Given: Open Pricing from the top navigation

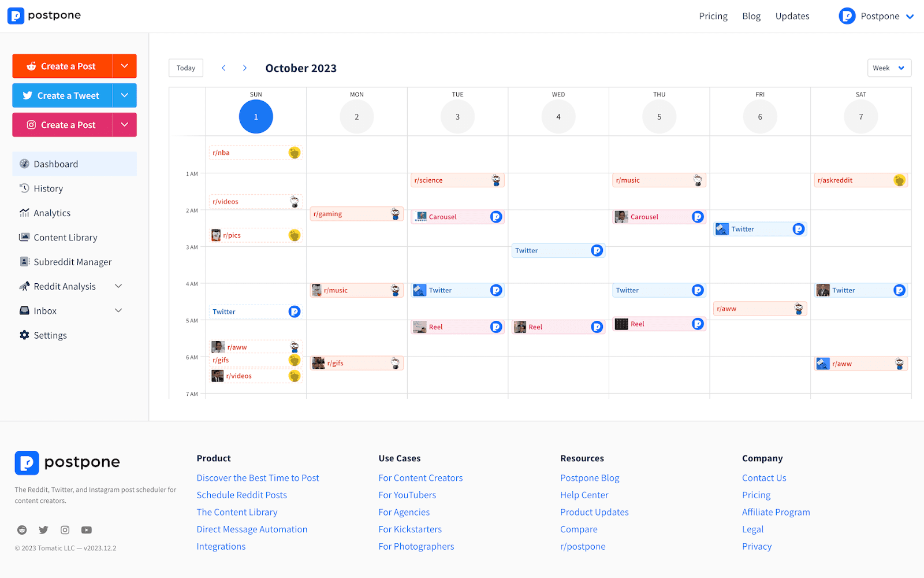Looking at the screenshot, I should [713, 16].
